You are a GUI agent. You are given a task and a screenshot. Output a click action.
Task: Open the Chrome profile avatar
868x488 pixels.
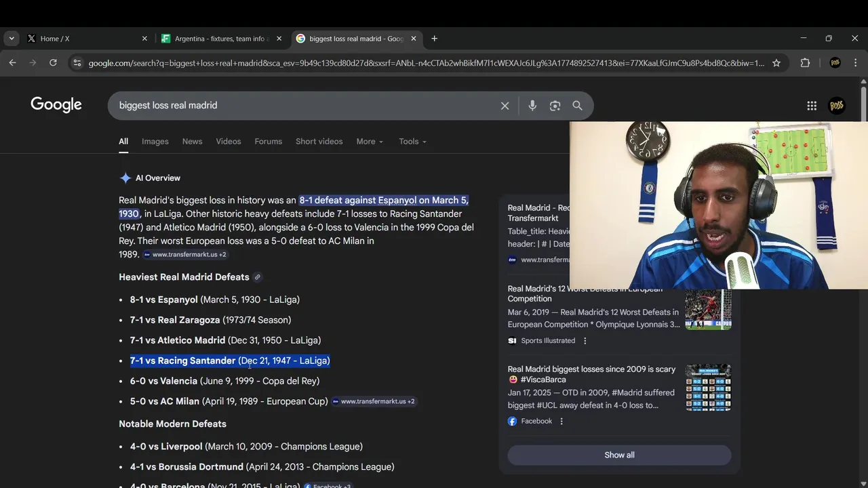(835, 63)
